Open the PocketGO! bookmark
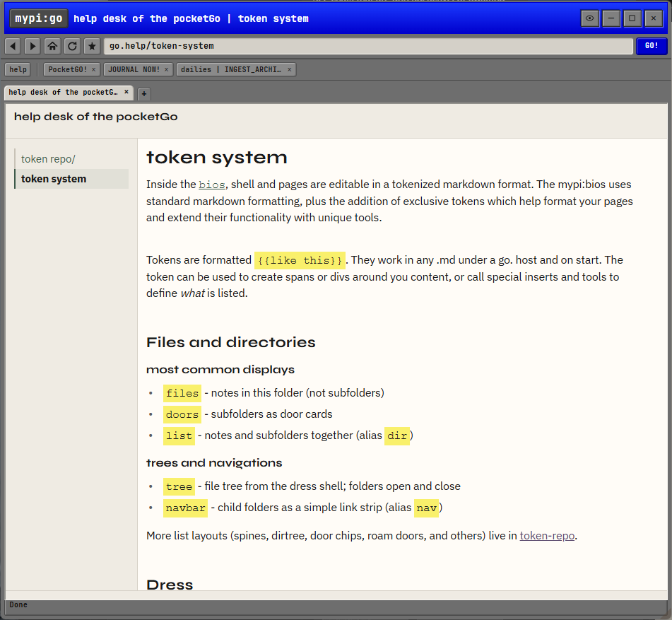Screen dimensions: 672x620 point(67,69)
